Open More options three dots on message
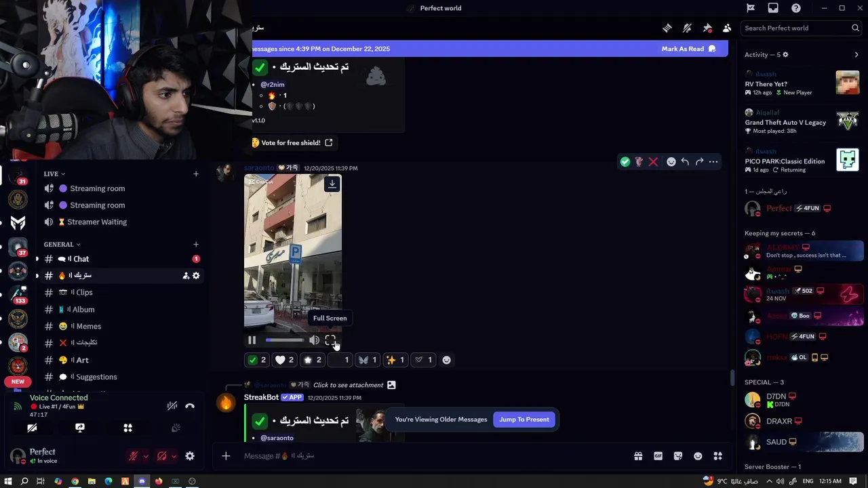Image resolution: width=868 pixels, height=488 pixels. [x=713, y=161]
